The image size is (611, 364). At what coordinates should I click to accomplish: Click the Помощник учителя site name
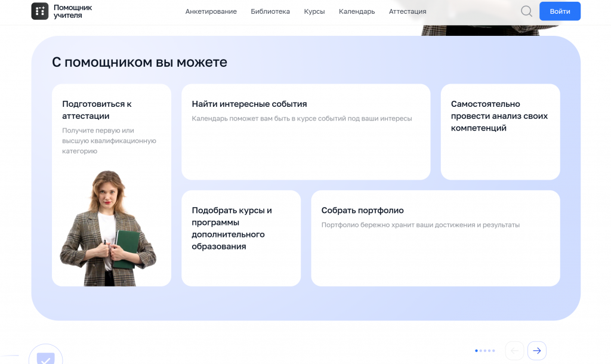pos(73,11)
